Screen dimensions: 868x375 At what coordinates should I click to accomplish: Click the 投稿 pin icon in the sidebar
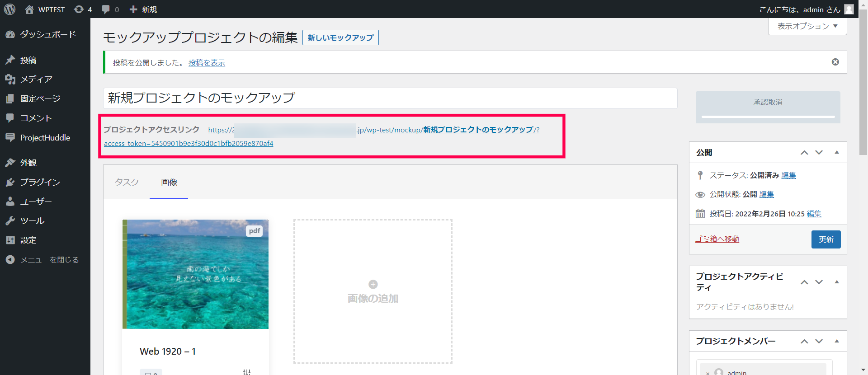[10, 60]
